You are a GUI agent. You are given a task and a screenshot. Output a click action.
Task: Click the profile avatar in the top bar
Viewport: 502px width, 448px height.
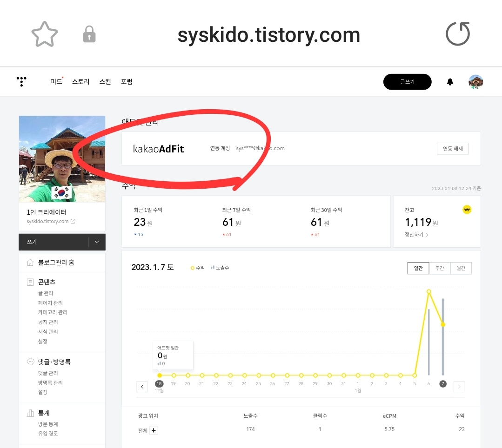coord(475,81)
